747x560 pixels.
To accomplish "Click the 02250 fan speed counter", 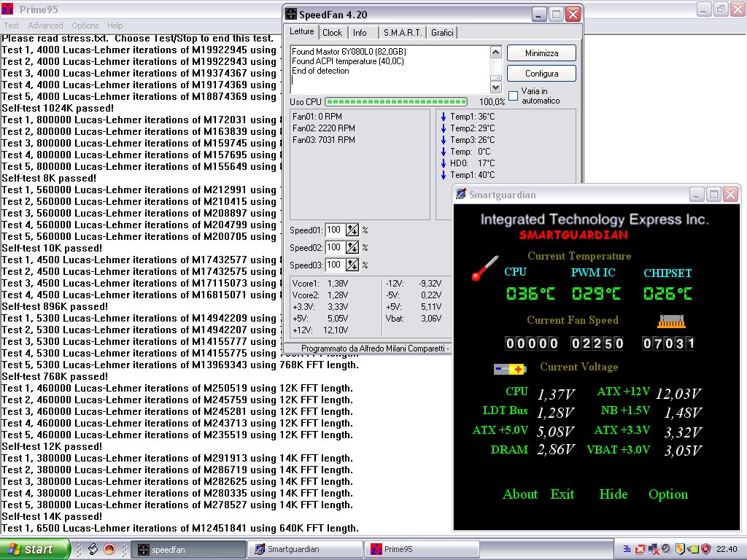I will click(x=597, y=343).
